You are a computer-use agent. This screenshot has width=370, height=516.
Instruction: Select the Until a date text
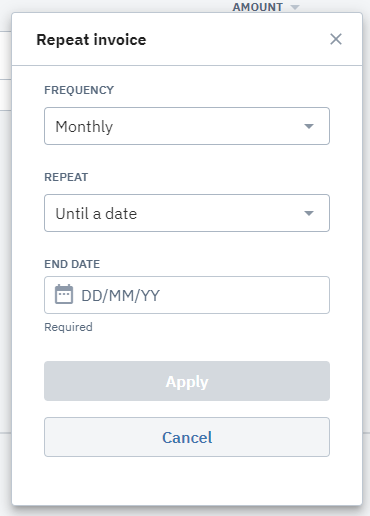pyautogui.click(x=96, y=214)
